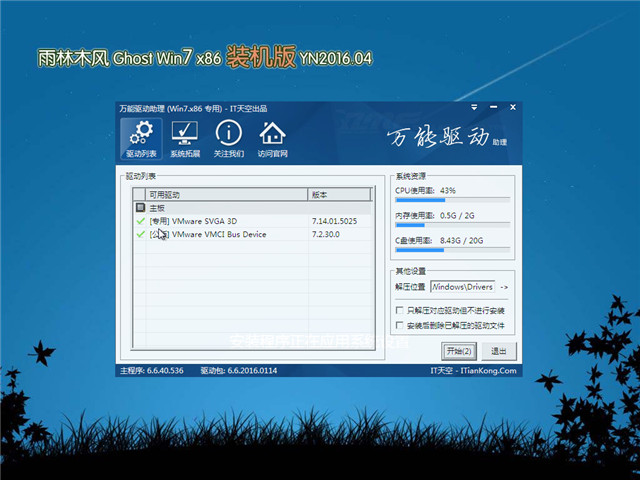Minimize the 万能驱动助理 window
Viewport: 640px width, 480px height.
click(x=495, y=108)
